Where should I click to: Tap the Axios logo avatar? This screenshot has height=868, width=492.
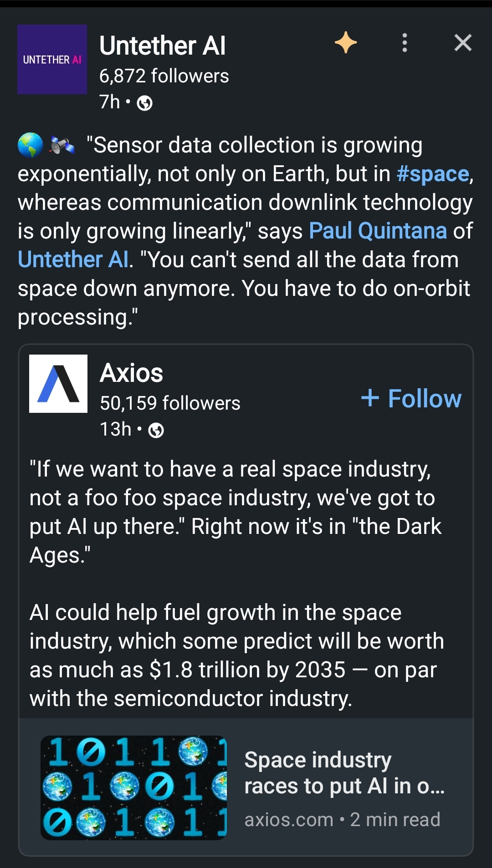click(x=58, y=384)
